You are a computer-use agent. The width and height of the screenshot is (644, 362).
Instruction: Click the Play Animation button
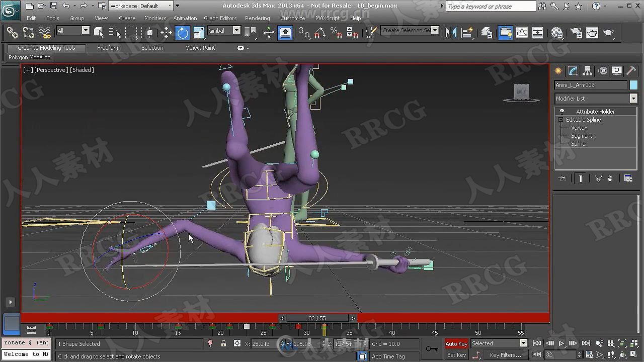coord(561,343)
